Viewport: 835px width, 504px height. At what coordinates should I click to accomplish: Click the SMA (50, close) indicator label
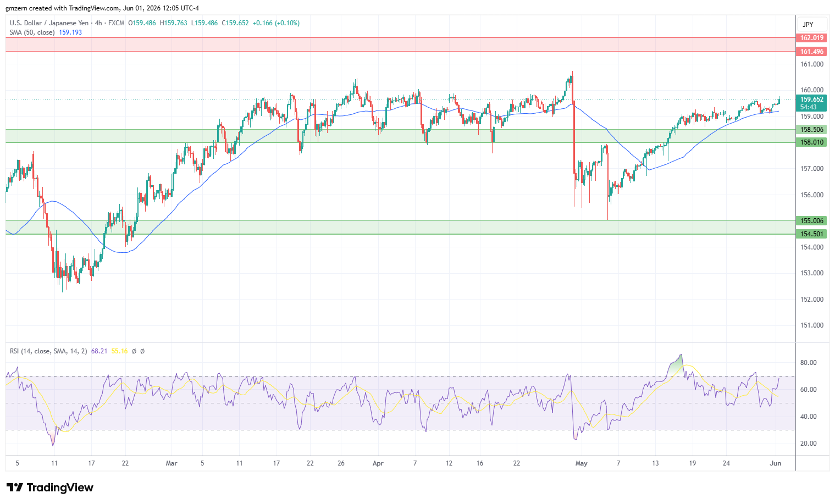tap(32, 32)
